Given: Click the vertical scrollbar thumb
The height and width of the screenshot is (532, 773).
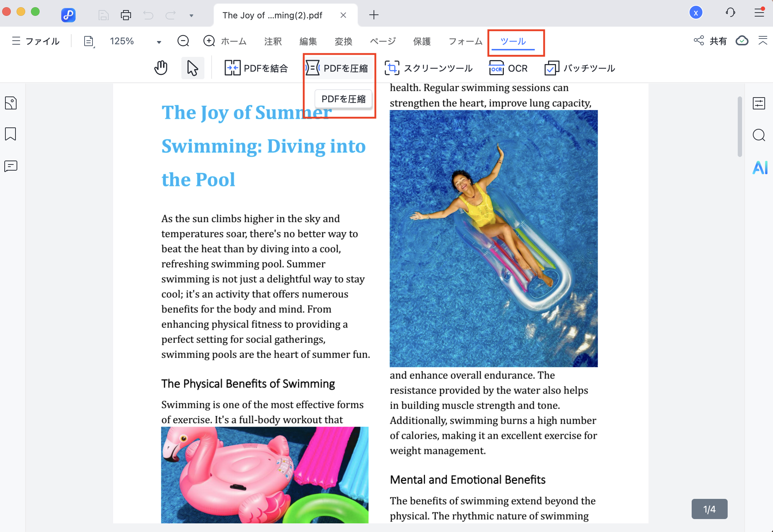Looking at the screenshot, I should pyautogui.click(x=740, y=126).
